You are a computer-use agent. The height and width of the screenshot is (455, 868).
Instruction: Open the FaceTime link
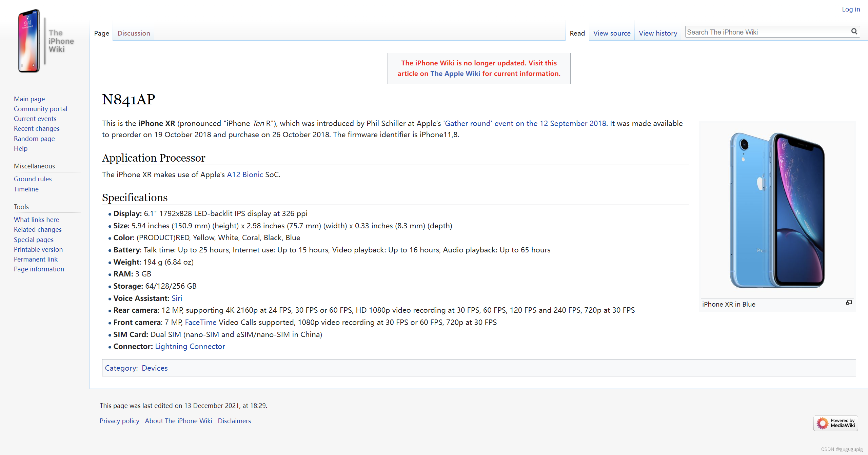point(200,322)
